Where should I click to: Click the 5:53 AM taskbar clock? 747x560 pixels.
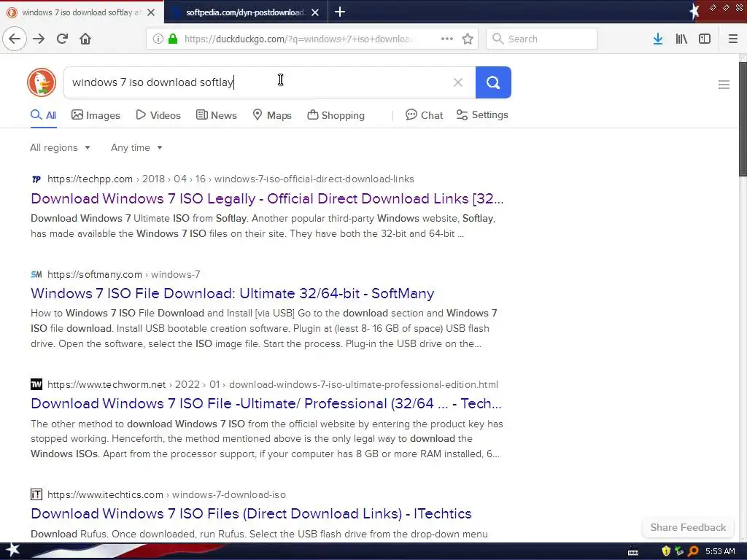click(x=720, y=551)
